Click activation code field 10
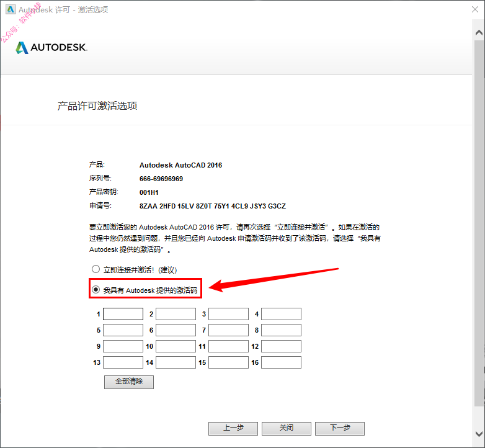 pos(176,346)
